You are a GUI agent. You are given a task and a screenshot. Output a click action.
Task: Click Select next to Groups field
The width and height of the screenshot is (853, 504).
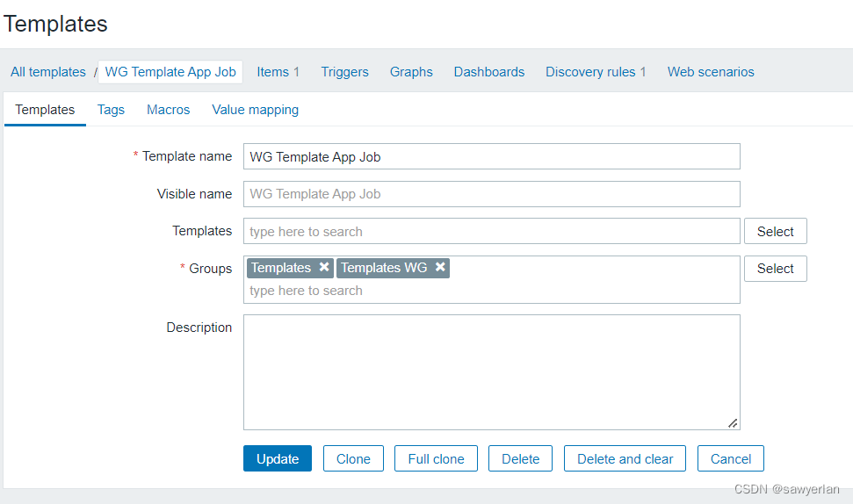pos(775,269)
